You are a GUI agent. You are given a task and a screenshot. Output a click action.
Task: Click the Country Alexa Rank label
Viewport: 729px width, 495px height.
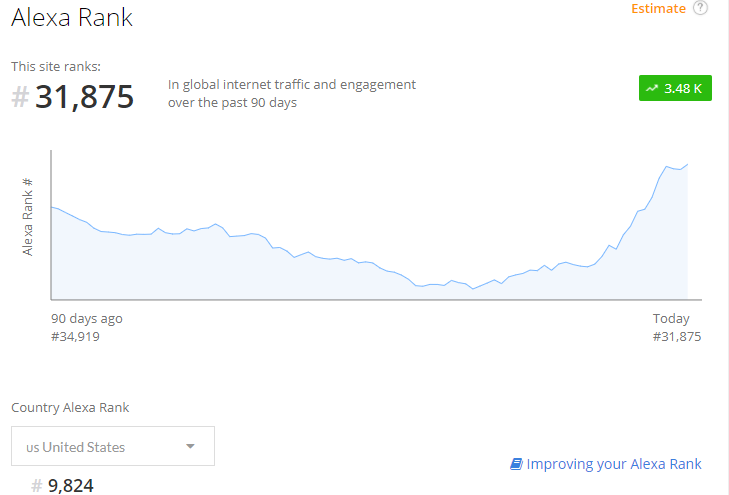(70, 407)
